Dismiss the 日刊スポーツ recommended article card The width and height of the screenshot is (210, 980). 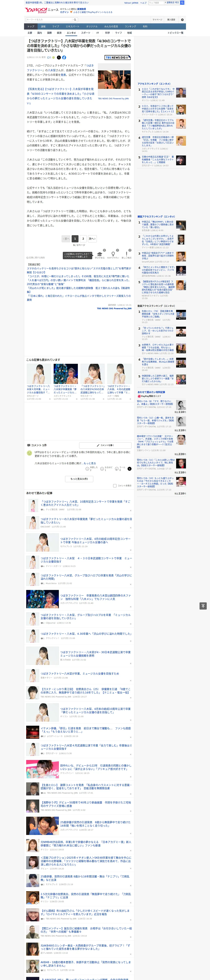tap(50, 399)
